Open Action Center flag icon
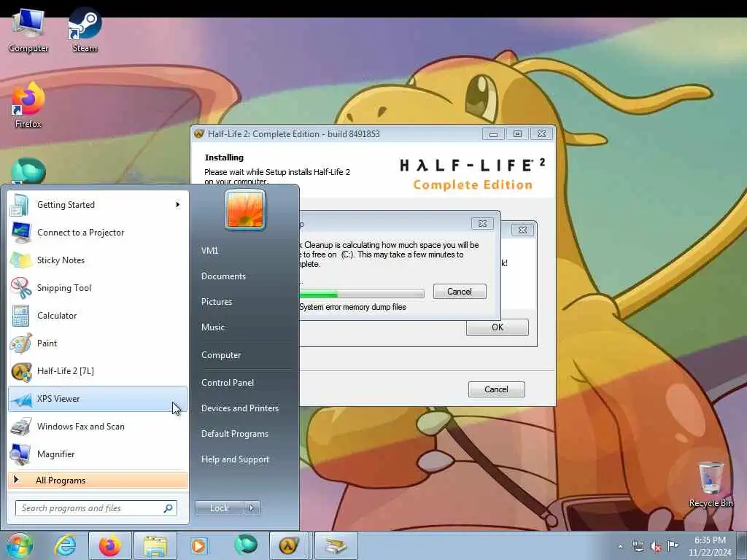This screenshot has width=747, height=560. click(x=673, y=545)
